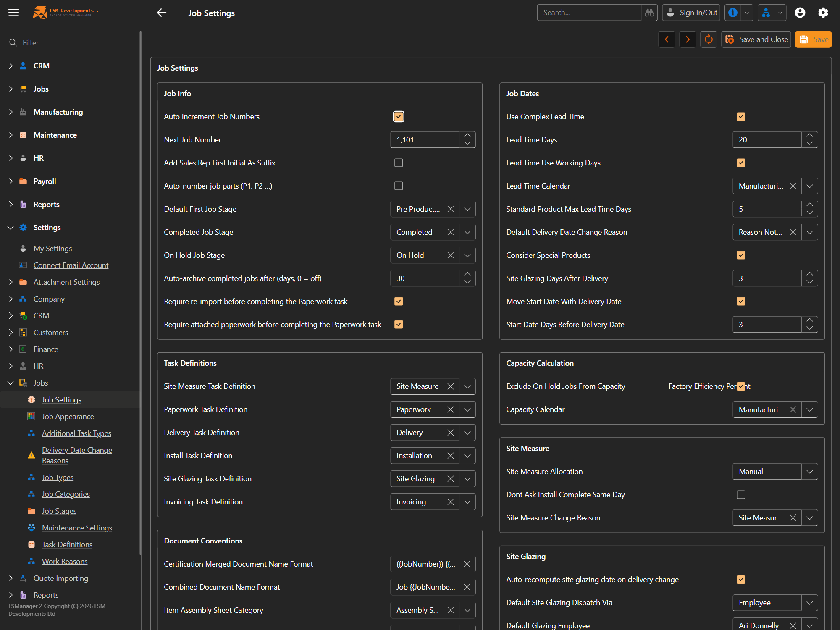Toggle Require re-import before completing Paperwork task
This screenshot has height=630, width=840.
pos(399,302)
